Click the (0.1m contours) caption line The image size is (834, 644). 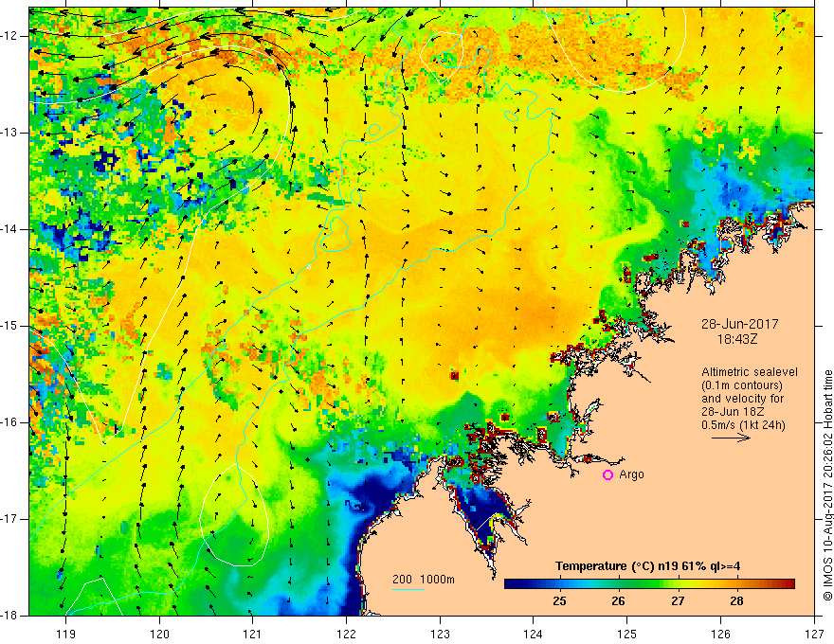pyautogui.click(x=742, y=385)
